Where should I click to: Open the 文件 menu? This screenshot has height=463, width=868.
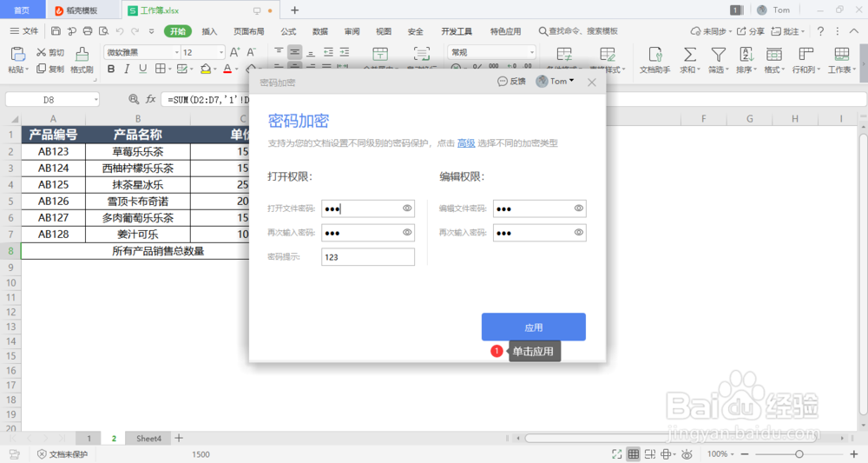point(25,31)
